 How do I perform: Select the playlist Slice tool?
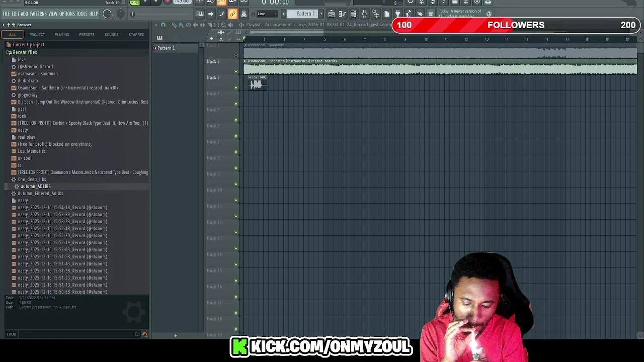tap(209, 25)
